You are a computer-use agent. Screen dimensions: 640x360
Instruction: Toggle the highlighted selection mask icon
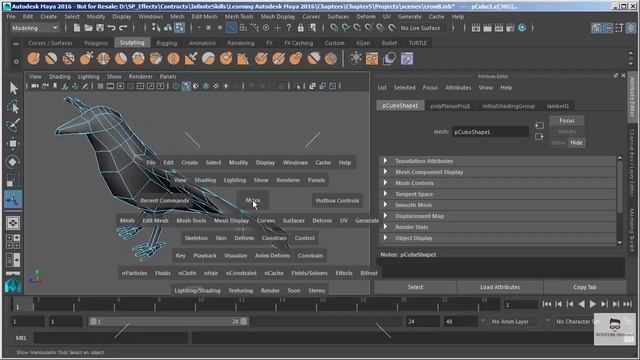(231, 28)
